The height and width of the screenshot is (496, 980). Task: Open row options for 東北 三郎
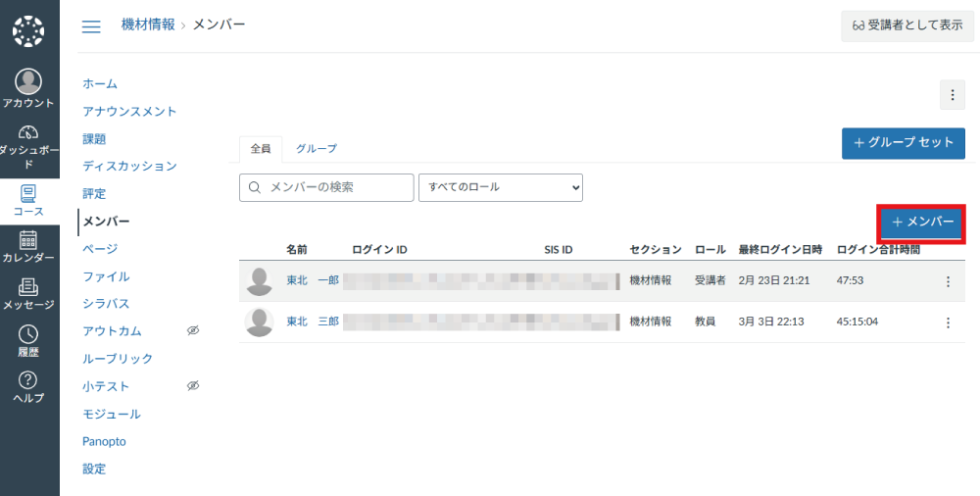pyautogui.click(x=948, y=322)
